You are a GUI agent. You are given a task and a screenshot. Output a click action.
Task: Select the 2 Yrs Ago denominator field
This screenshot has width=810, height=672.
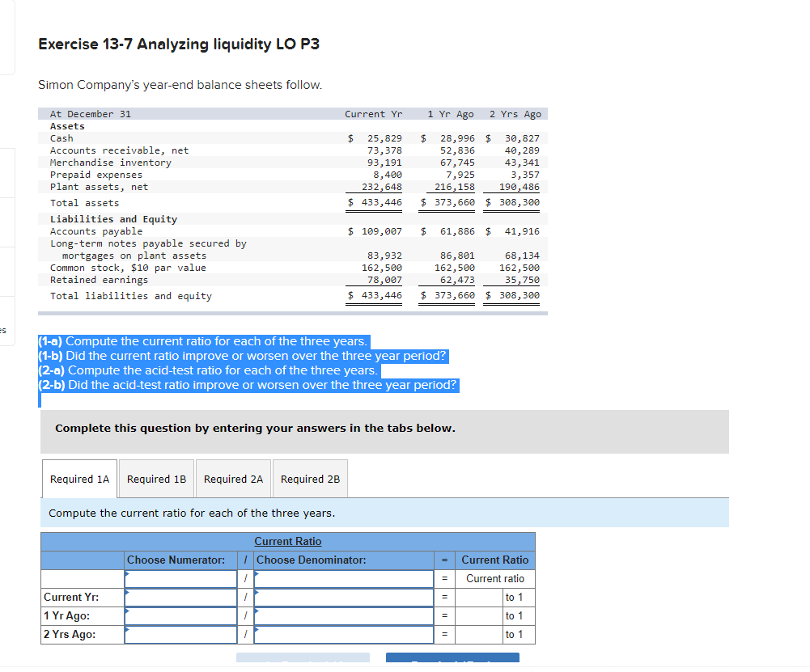pyautogui.click(x=344, y=634)
